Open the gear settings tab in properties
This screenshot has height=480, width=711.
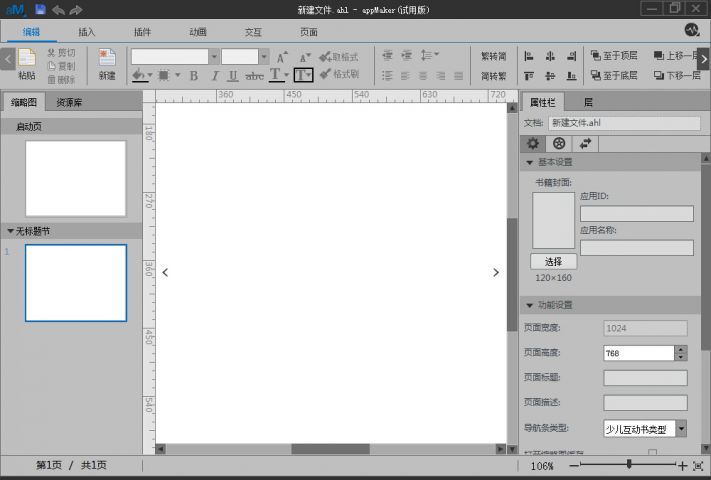click(x=534, y=143)
